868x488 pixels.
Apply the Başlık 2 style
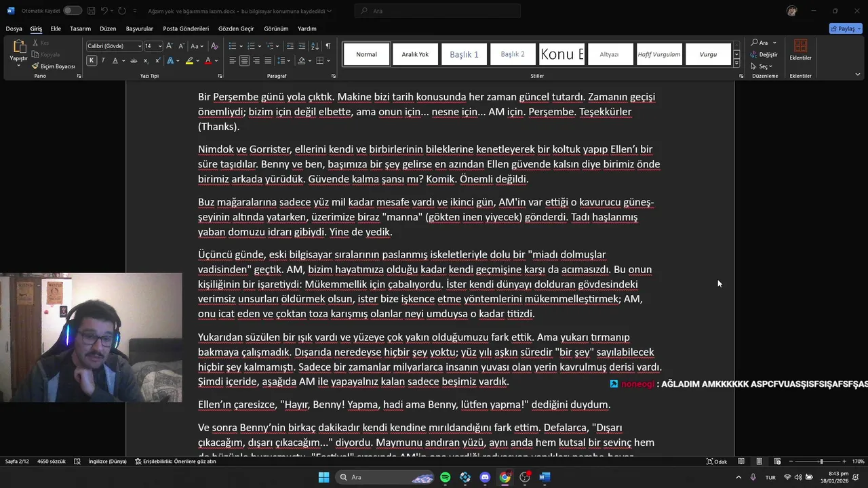(513, 54)
